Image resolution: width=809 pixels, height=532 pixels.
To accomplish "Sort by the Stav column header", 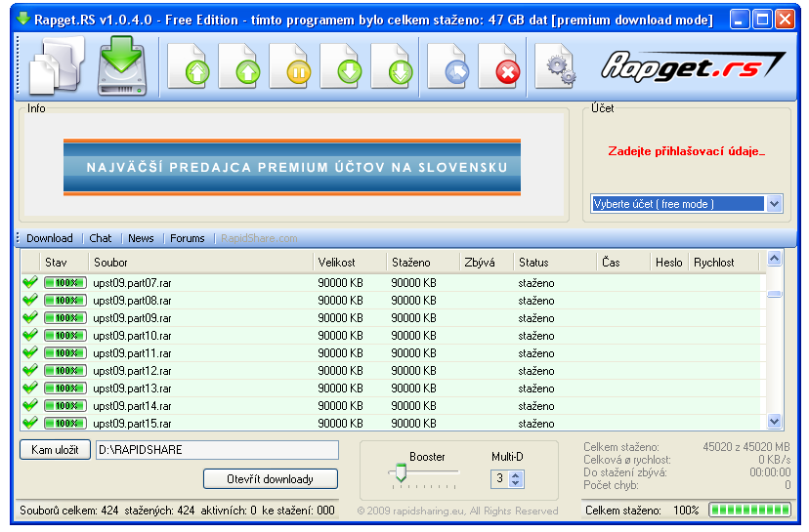I will pyautogui.click(x=64, y=263).
